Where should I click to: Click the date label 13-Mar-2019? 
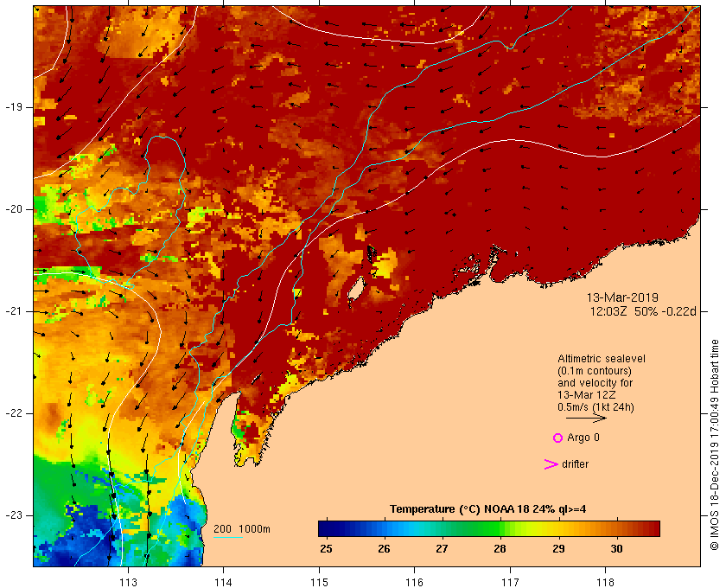tap(622, 297)
